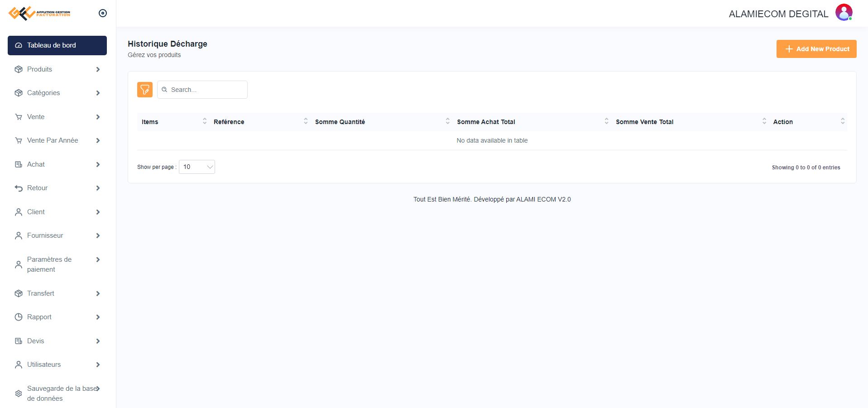Viewport: 868px width, 408px height.
Task: Toggle the sidebar collapse circle icon
Action: pos(103,13)
